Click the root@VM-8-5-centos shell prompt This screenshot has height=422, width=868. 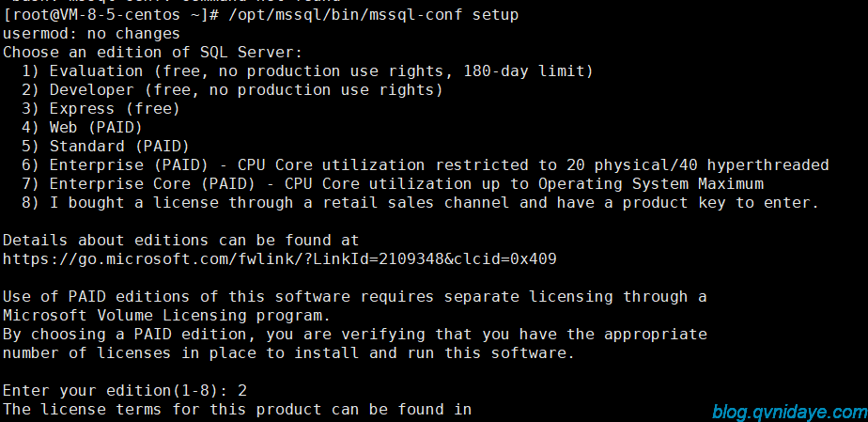[x=110, y=14]
